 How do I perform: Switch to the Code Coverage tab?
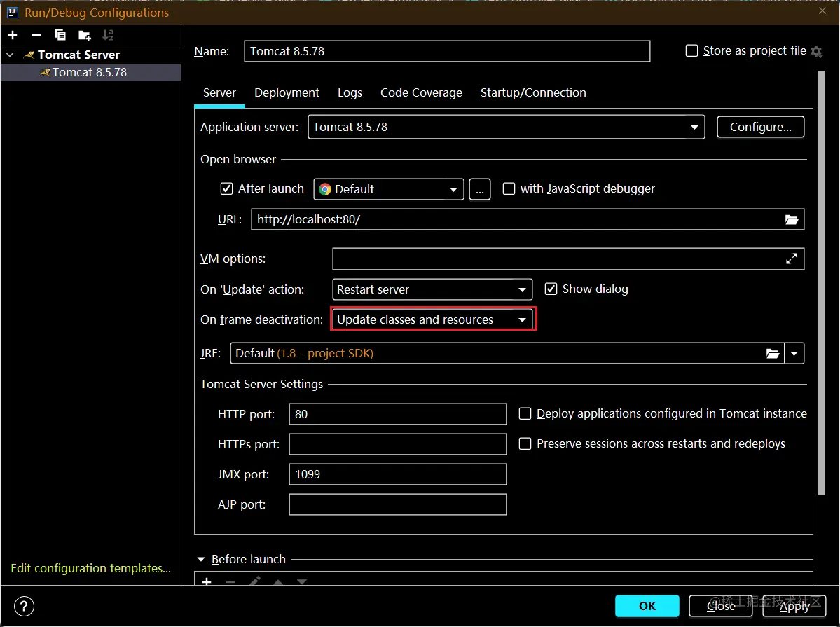click(x=421, y=92)
